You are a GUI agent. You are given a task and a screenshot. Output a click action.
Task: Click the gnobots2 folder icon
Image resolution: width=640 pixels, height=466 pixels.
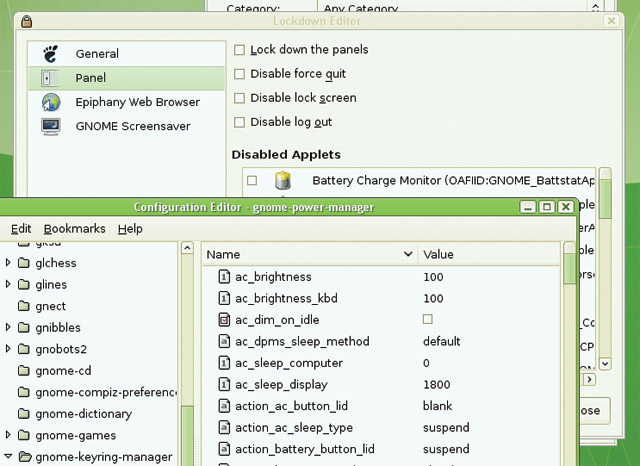coord(24,349)
